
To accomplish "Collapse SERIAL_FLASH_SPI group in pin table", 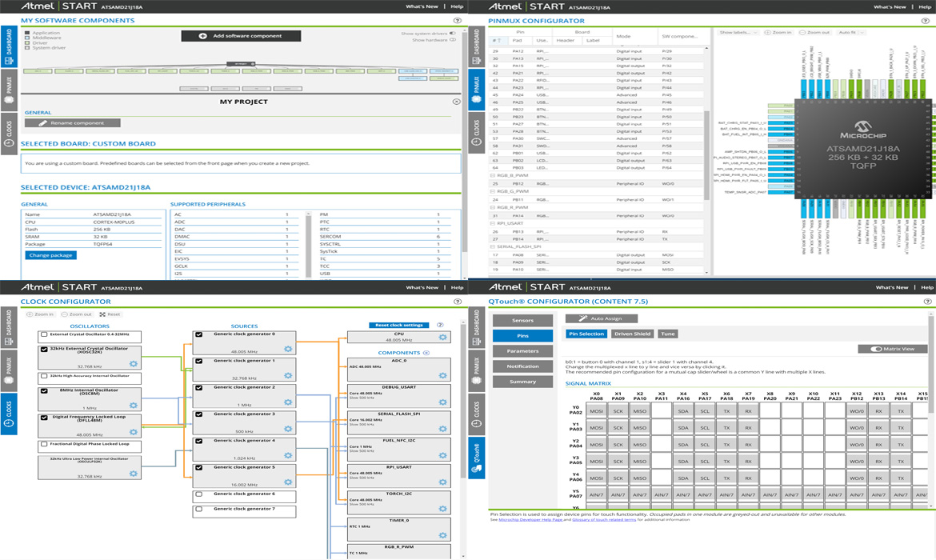I will (x=493, y=246).
